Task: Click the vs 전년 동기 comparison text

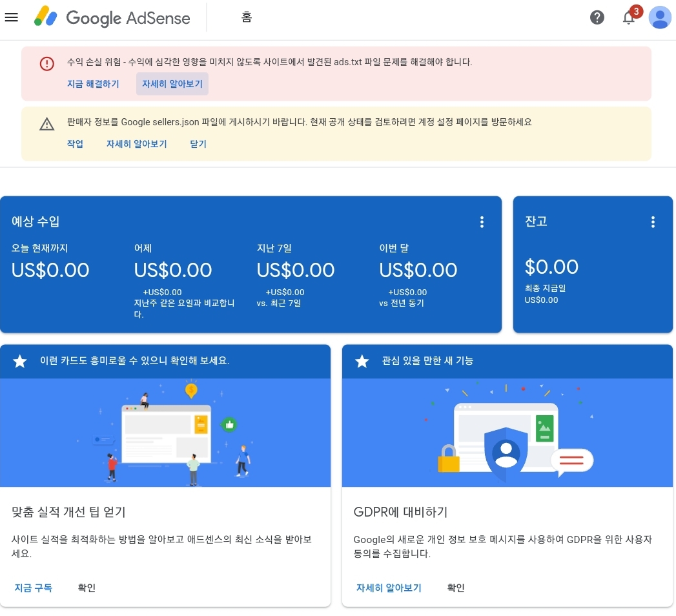Action: [x=402, y=303]
